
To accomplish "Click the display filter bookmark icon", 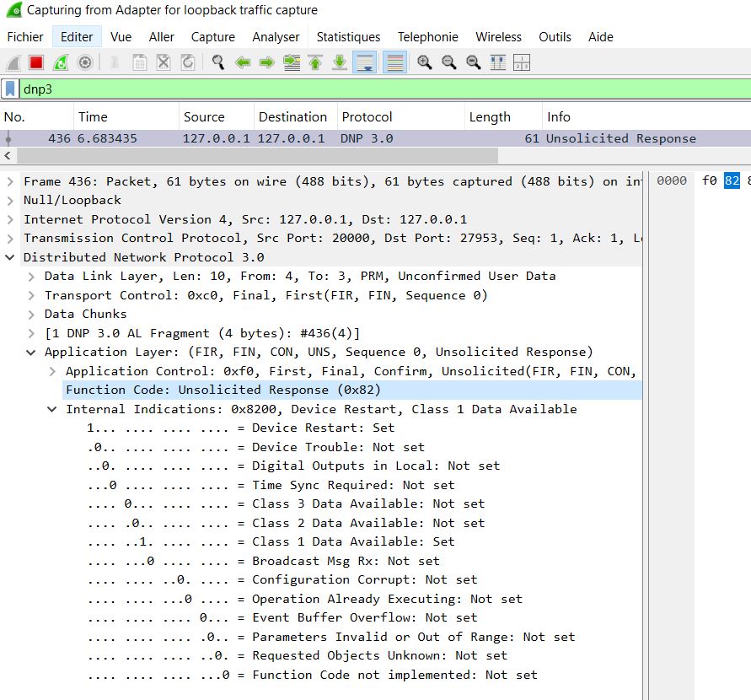I will pyautogui.click(x=10, y=89).
